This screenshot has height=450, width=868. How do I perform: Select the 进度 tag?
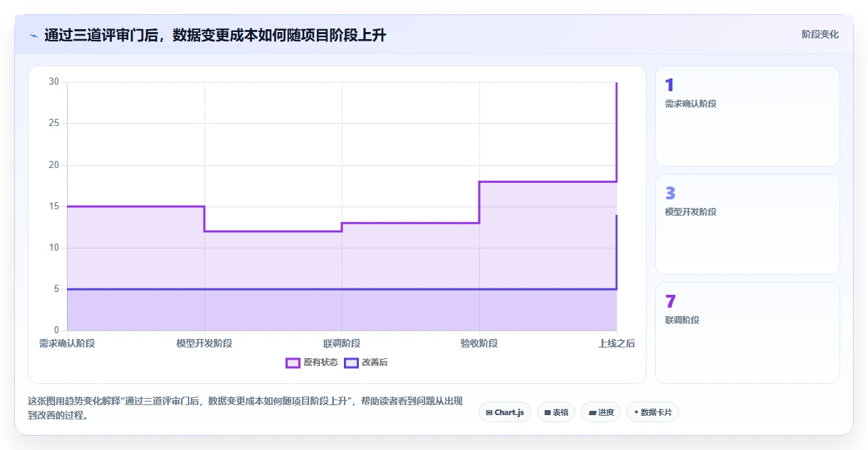[x=601, y=412]
